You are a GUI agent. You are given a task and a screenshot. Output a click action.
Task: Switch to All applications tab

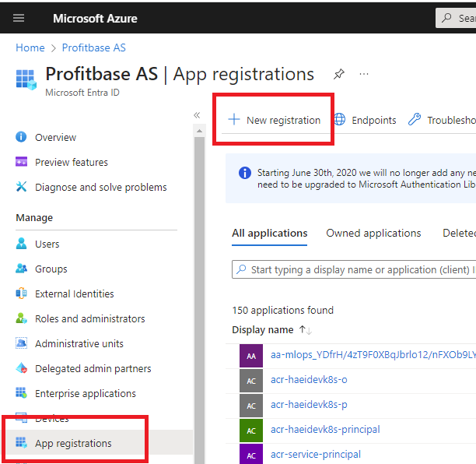click(x=270, y=234)
